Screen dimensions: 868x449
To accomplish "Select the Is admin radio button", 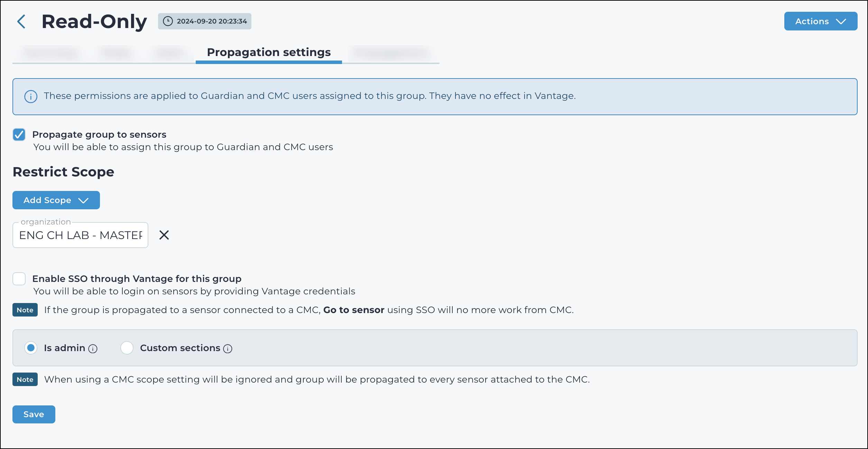I will coord(31,348).
